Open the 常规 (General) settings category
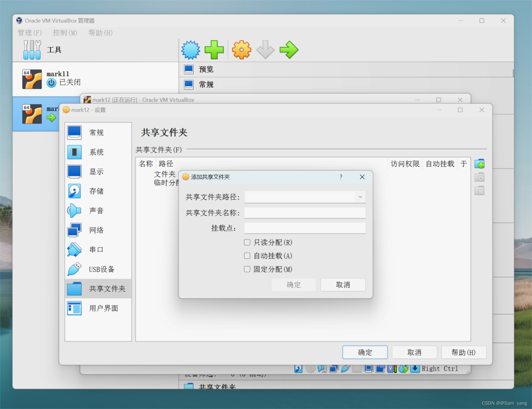The width and height of the screenshot is (532, 409). (98, 133)
